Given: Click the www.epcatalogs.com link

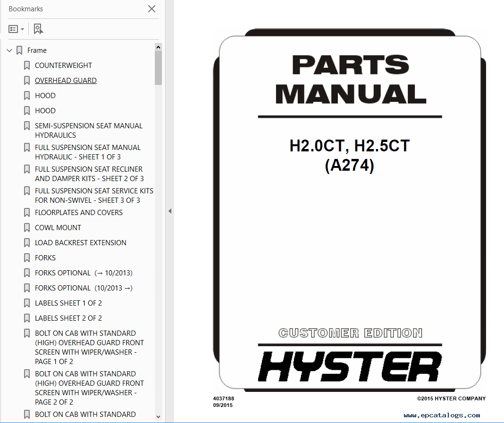Looking at the screenshot, I should 442,415.
